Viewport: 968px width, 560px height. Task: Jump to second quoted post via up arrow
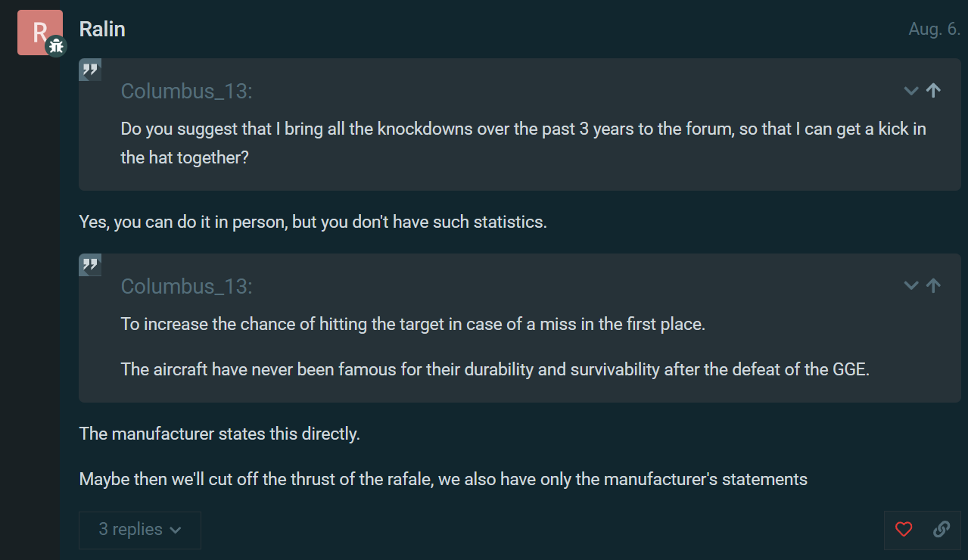click(934, 286)
